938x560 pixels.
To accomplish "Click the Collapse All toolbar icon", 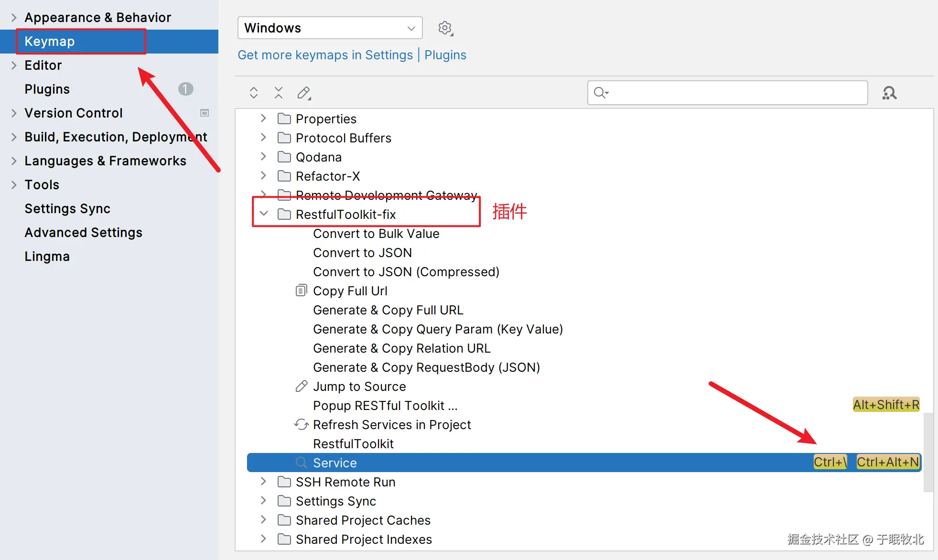I will pyautogui.click(x=279, y=93).
